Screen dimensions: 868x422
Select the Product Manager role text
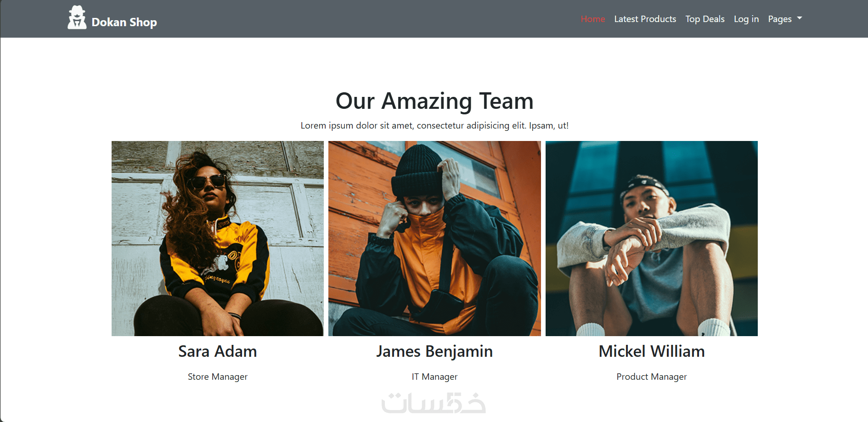point(651,377)
